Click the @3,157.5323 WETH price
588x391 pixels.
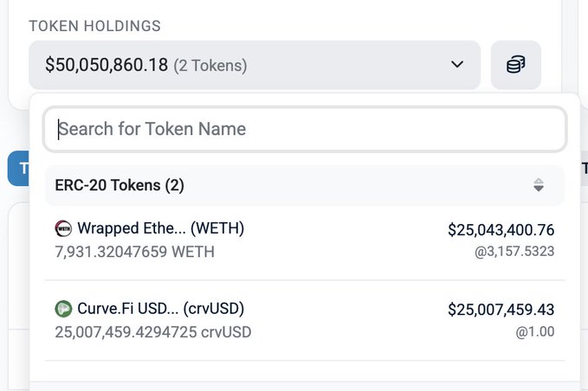coord(514,252)
